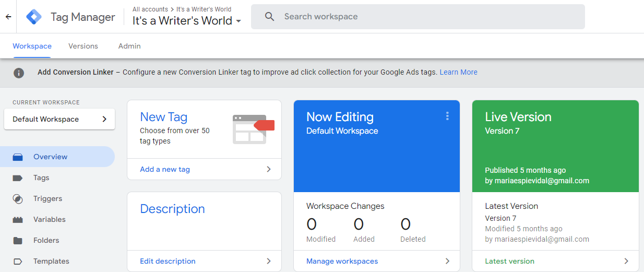Open Now Editing three-dot menu

447,116
